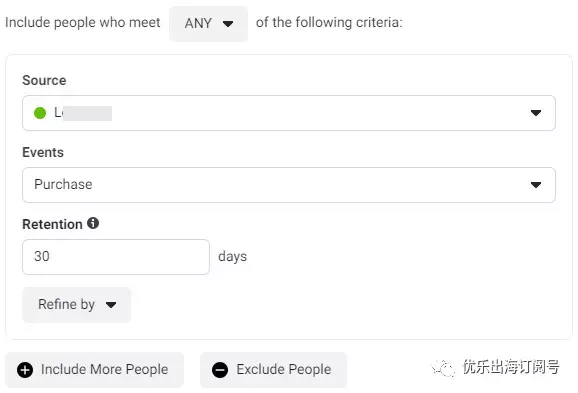The width and height of the screenshot is (578, 393).
Task: Click the days unit text
Action: pos(233,257)
